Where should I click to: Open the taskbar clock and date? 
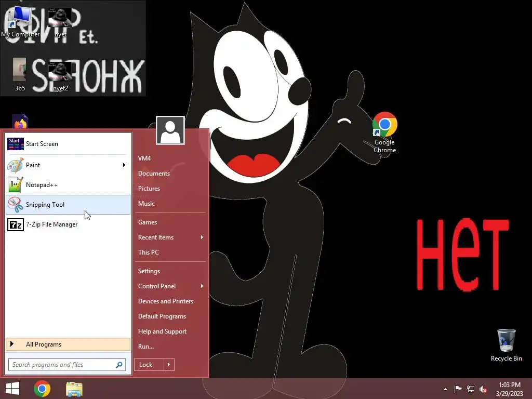[x=510, y=389]
